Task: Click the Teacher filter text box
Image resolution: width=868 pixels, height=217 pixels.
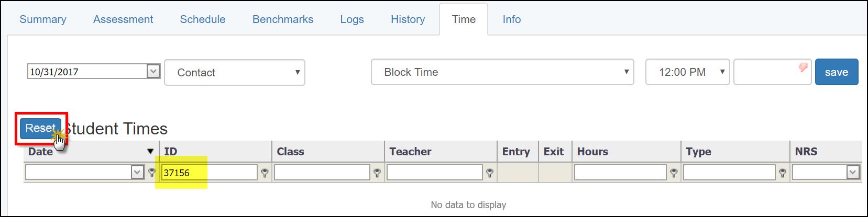Action: [434, 173]
